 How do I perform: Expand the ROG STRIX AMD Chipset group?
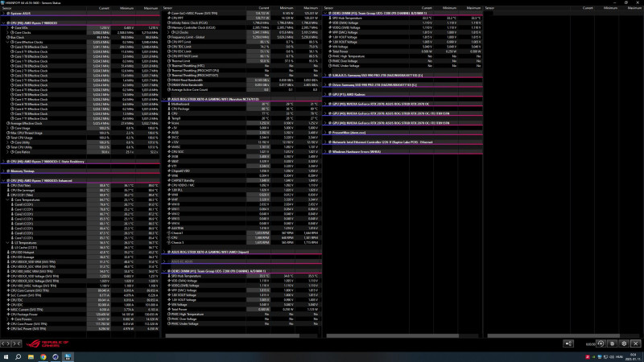click(x=164, y=252)
